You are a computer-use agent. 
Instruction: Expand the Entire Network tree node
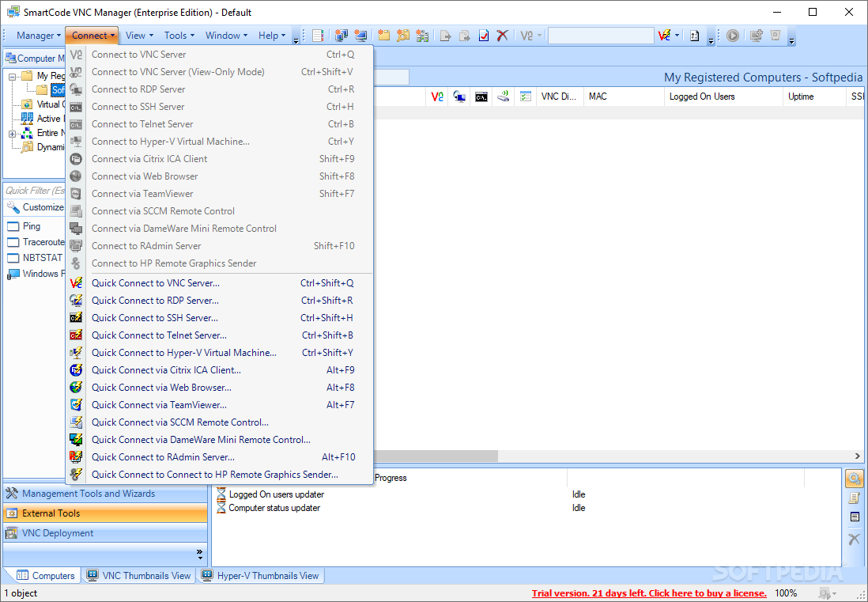point(12,134)
